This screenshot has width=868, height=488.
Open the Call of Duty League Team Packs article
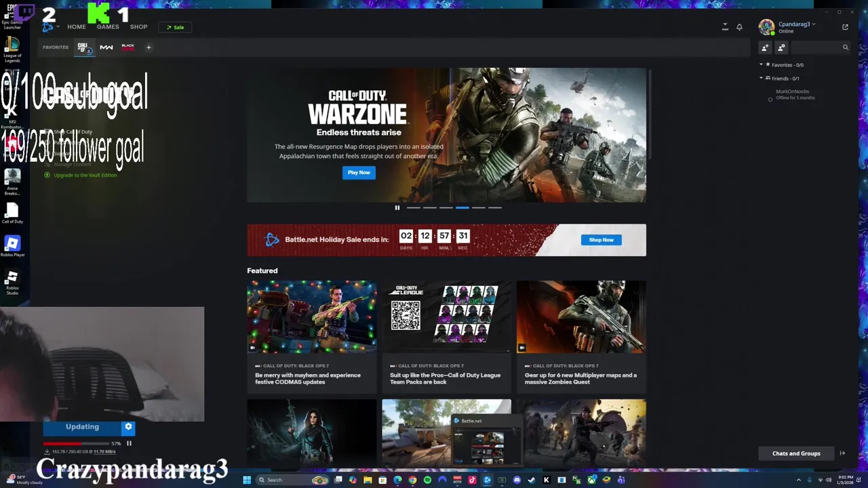[446, 337]
